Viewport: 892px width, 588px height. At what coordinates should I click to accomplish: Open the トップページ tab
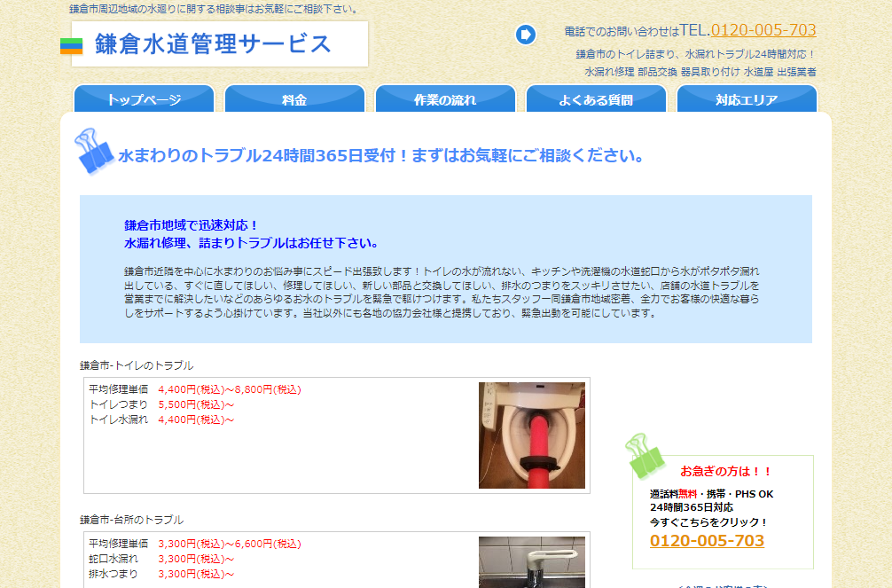pyautogui.click(x=144, y=99)
